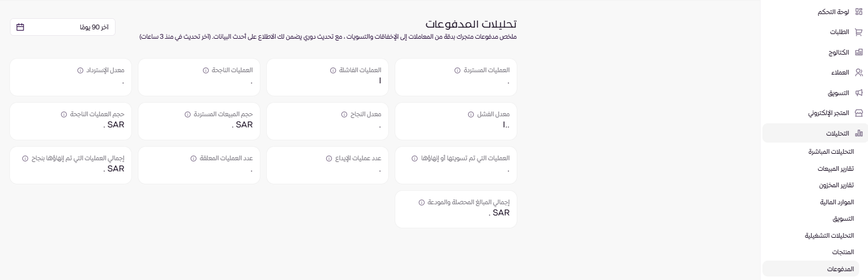Click the catalog icon in sidebar

pyautogui.click(x=859, y=52)
